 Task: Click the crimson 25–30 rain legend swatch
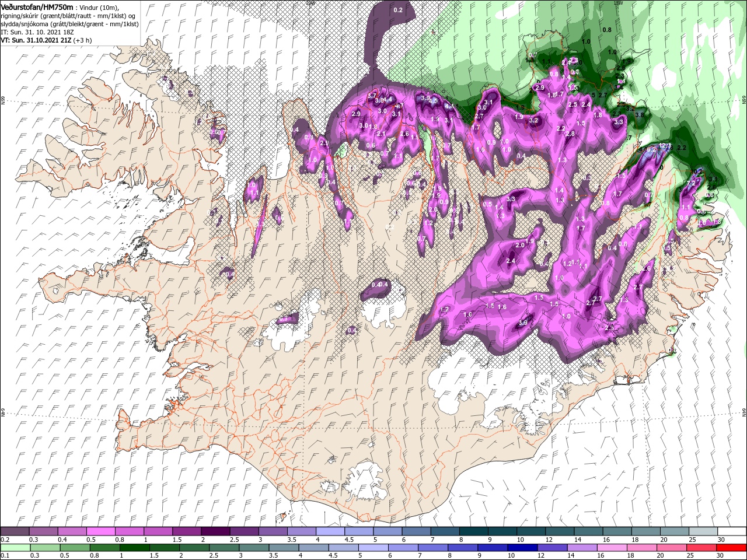[701, 548]
